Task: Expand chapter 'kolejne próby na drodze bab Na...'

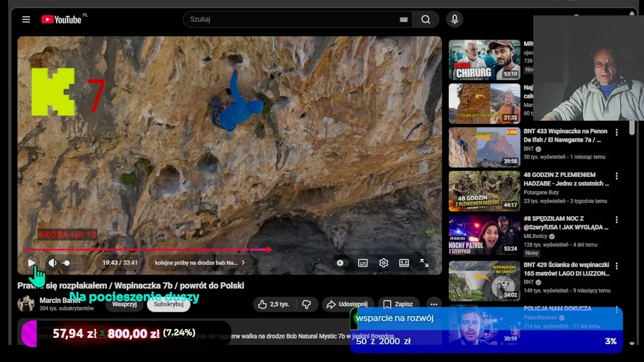Action: click(200, 262)
